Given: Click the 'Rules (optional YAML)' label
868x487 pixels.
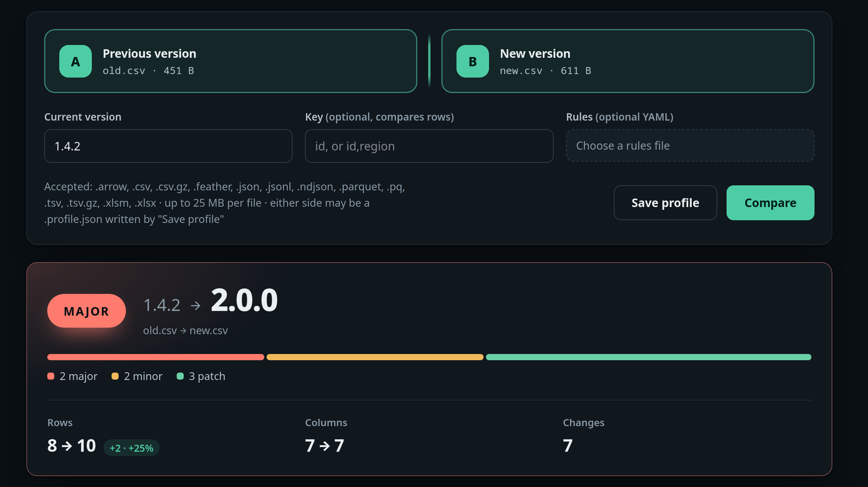Looking at the screenshot, I should 620,117.
